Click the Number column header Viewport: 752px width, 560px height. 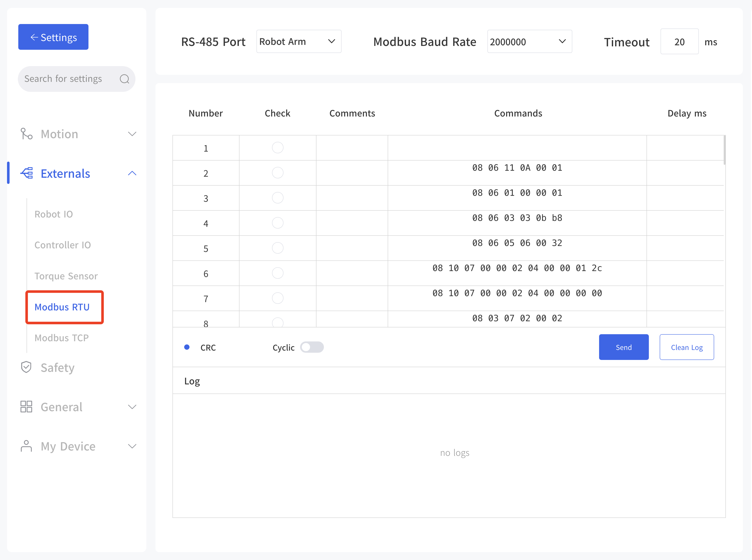(205, 113)
